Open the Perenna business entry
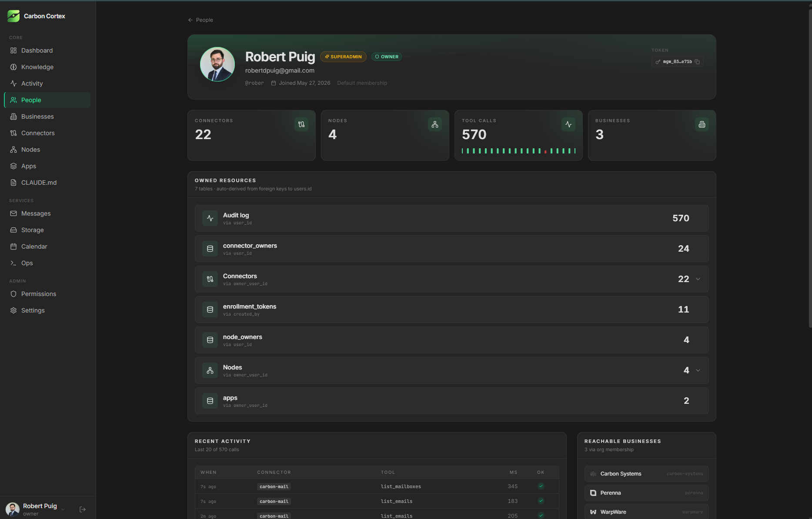Viewport: 812px width, 519px height. [647, 493]
